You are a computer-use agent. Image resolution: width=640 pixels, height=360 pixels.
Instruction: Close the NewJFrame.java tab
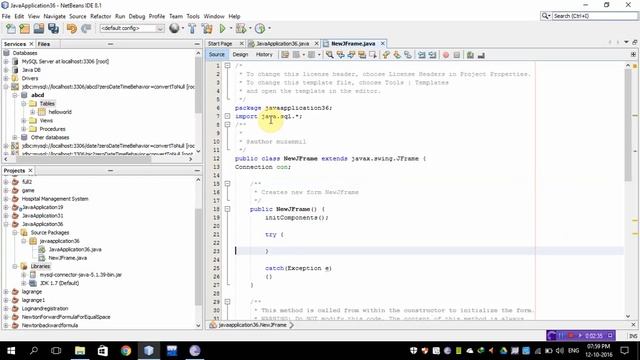point(382,43)
